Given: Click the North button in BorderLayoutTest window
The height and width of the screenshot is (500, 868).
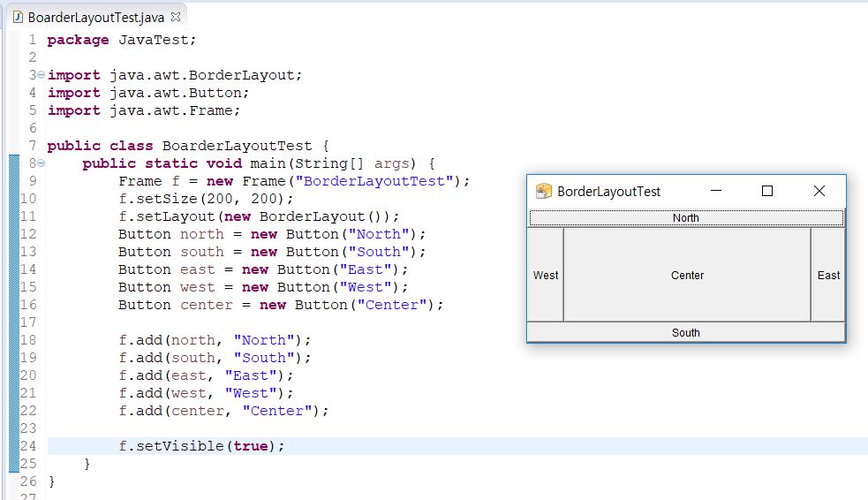Looking at the screenshot, I should (686, 217).
